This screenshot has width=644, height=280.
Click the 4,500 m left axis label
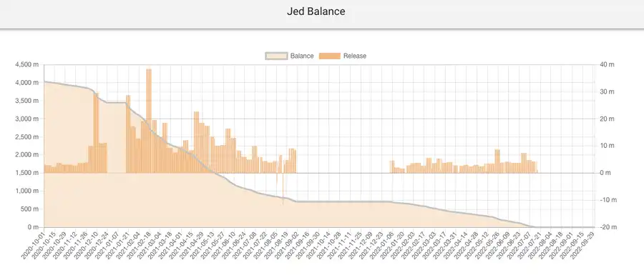point(26,65)
